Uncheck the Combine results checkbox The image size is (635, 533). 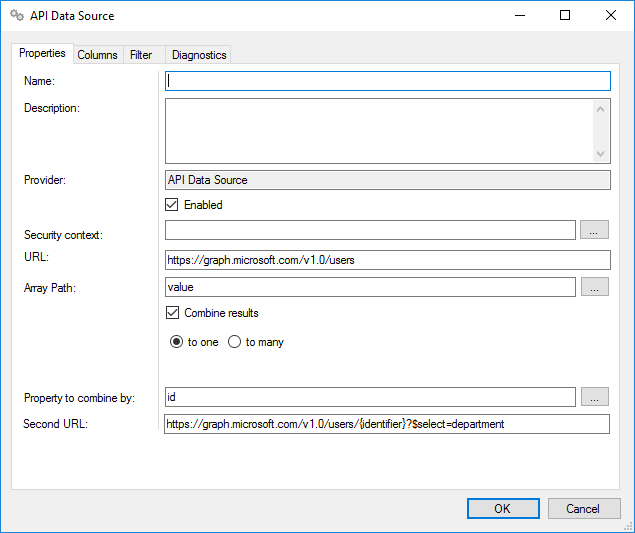coord(173,313)
